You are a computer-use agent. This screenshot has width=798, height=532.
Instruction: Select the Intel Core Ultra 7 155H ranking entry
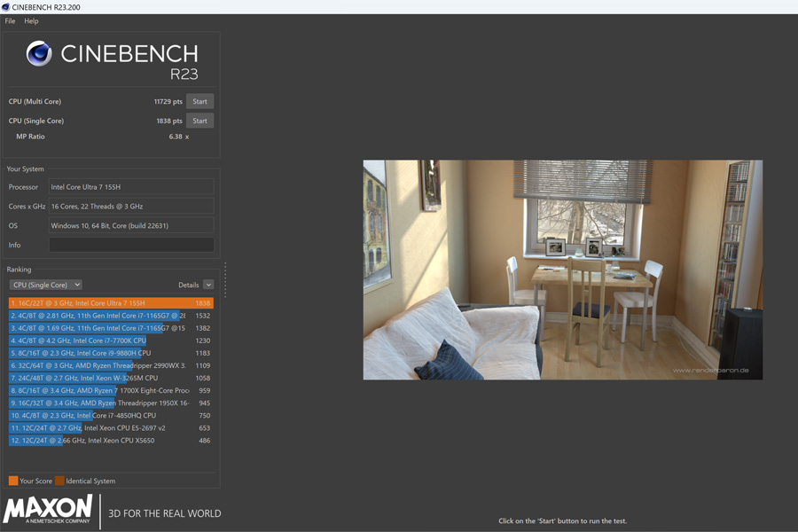pyautogui.click(x=111, y=303)
